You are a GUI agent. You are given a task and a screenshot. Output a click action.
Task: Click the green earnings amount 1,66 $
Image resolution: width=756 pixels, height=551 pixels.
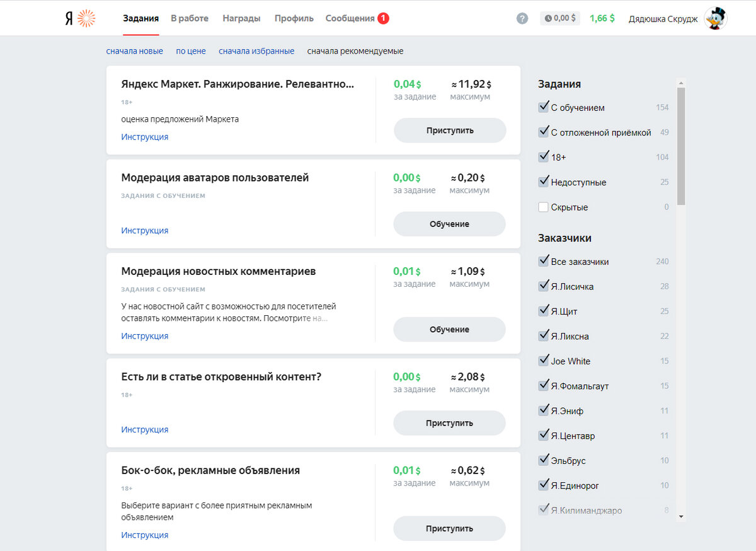602,18
